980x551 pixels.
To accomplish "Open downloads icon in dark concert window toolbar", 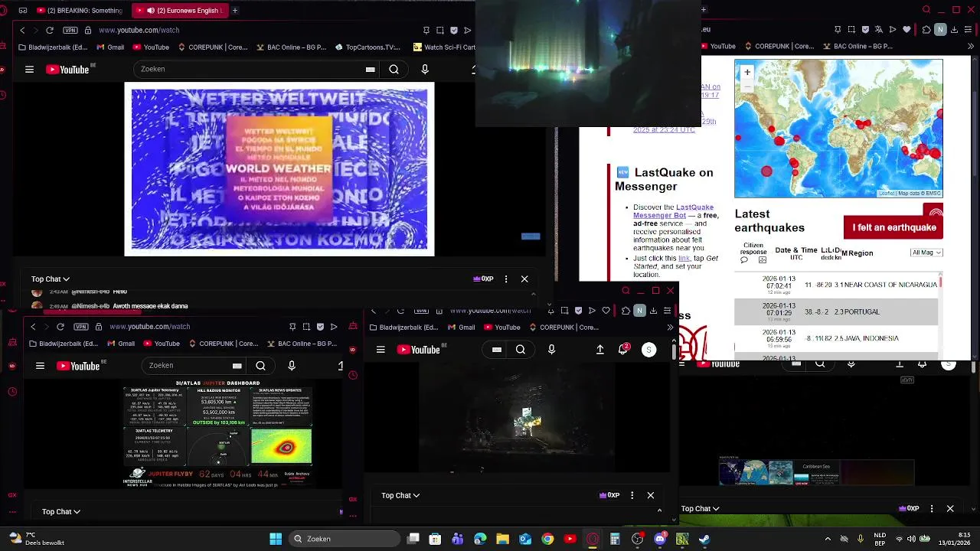I will (x=653, y=311).
